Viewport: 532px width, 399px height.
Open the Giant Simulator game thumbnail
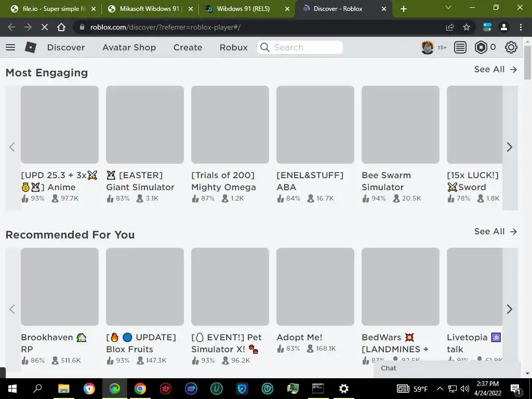pyautogui.click(x=145, y=125)
